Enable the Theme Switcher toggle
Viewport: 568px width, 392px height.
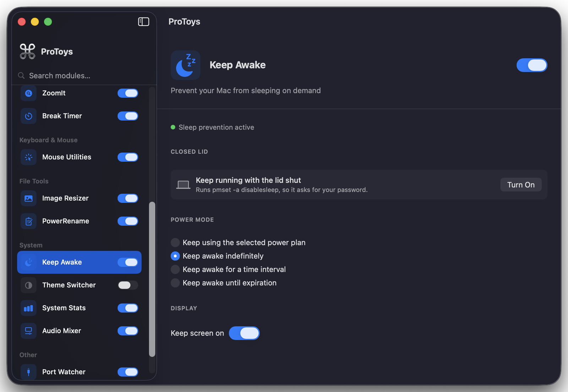[128, 285]
